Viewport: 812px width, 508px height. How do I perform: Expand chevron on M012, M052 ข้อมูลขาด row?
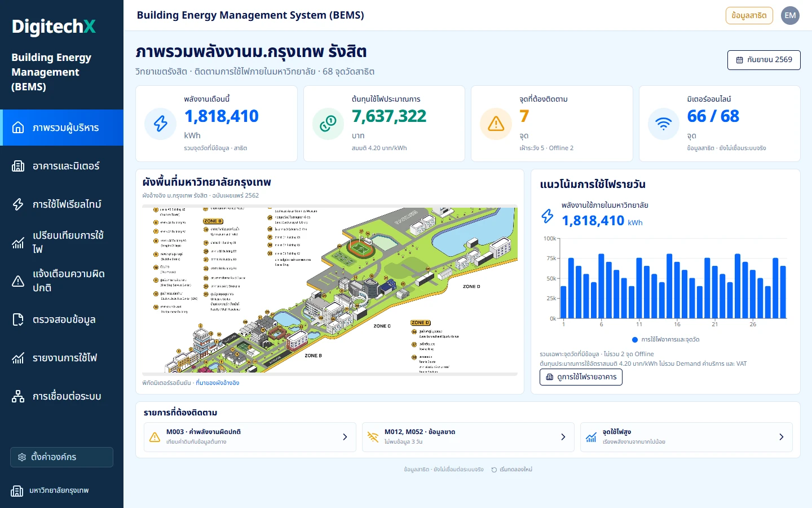click(x=563, y=437)
